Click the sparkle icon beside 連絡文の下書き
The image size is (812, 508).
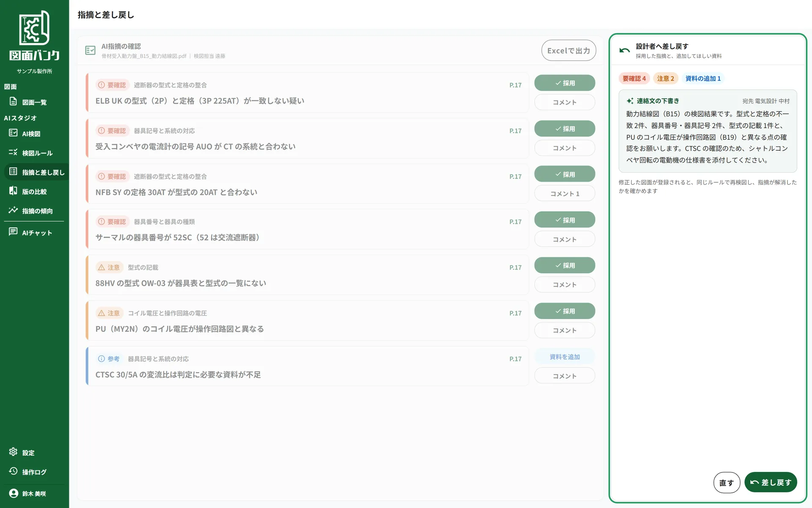[x=630, y=101]
